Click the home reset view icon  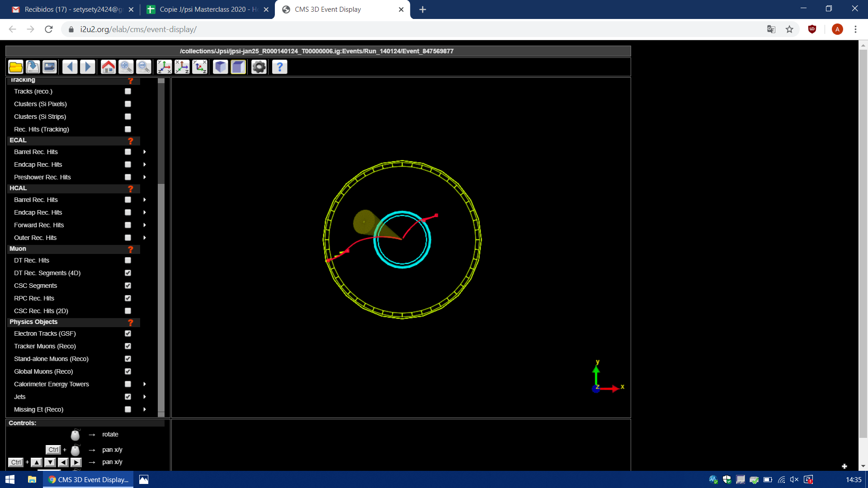tap(108, 67)
